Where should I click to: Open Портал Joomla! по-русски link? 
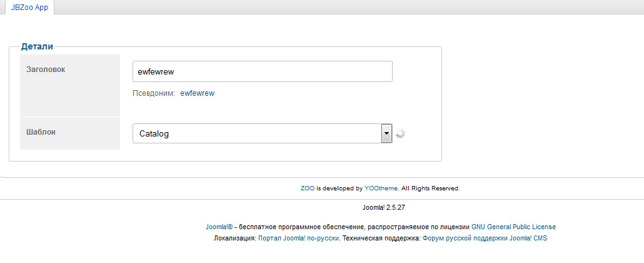298,239
